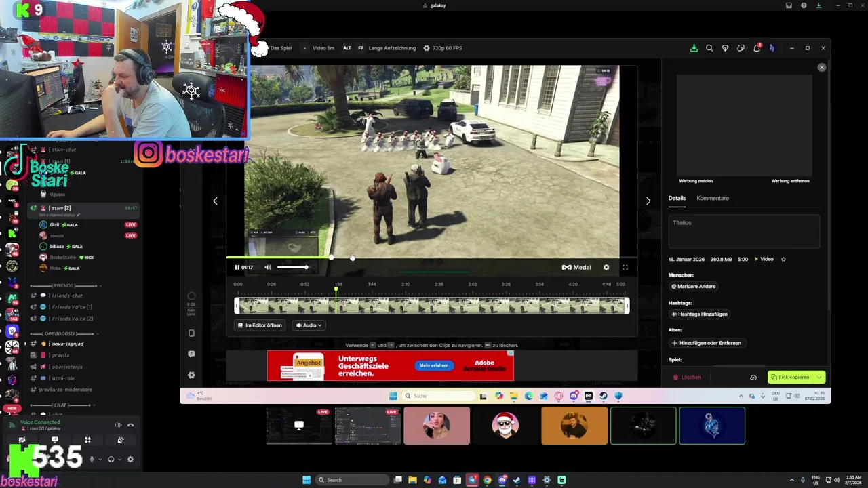Go to next clip arrow
The height and width of the screenshot is (488, 868).
pyautogui.click(x=648, y=201)
